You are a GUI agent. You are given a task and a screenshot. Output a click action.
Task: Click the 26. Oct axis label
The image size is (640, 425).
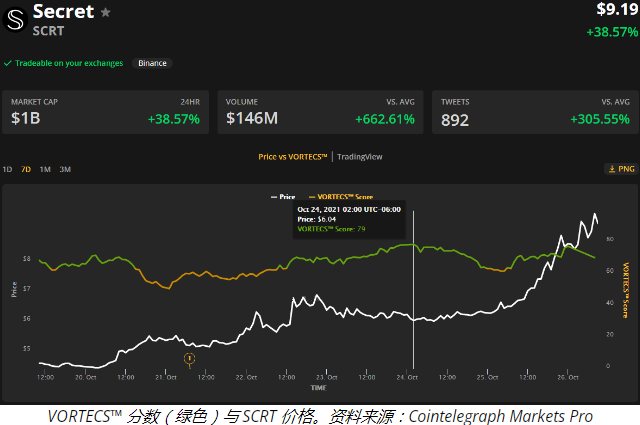tap(568, 377)
